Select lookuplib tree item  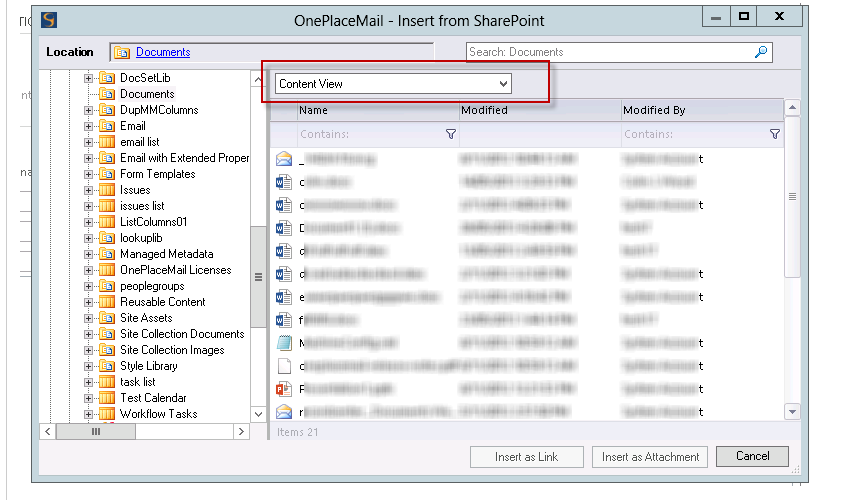click(141, 238)
